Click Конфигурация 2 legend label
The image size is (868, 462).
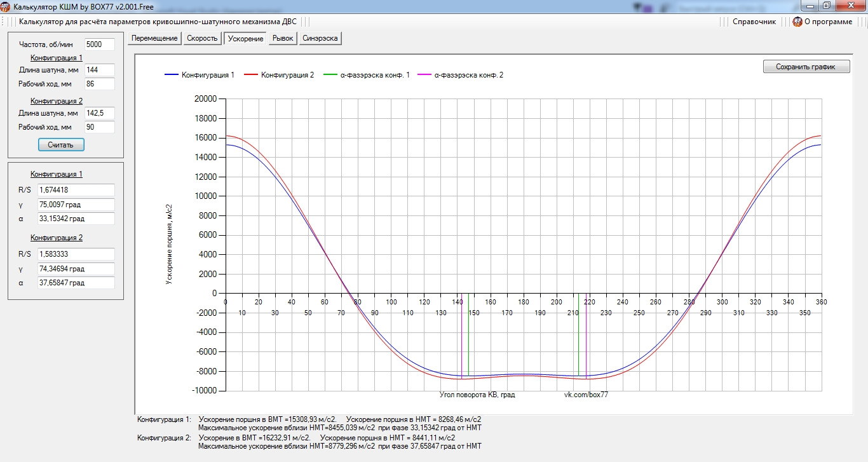click(x=287, y=75)
